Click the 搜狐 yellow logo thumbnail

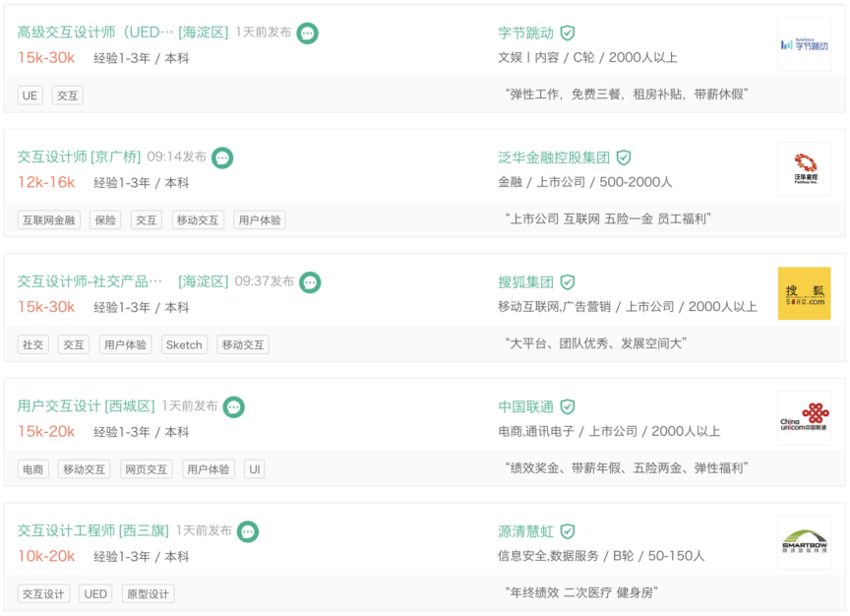pos(804,293)
